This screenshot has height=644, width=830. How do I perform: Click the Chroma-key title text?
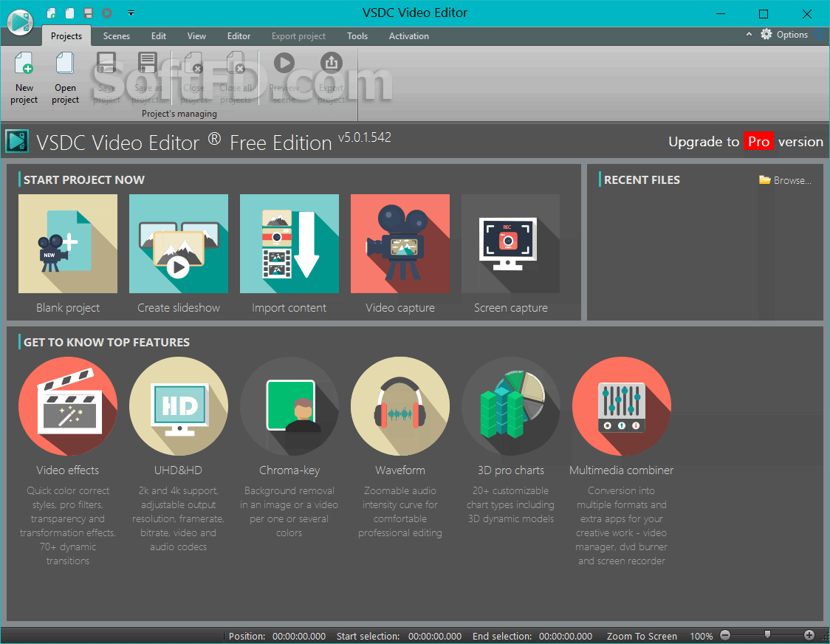[289, 470]
